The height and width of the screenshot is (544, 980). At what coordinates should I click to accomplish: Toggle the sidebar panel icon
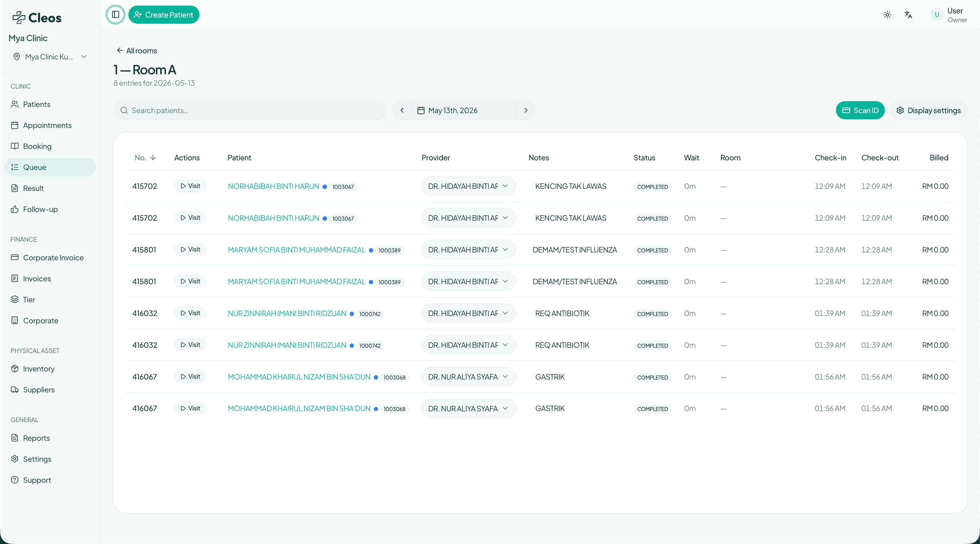[x=116, y=15]
